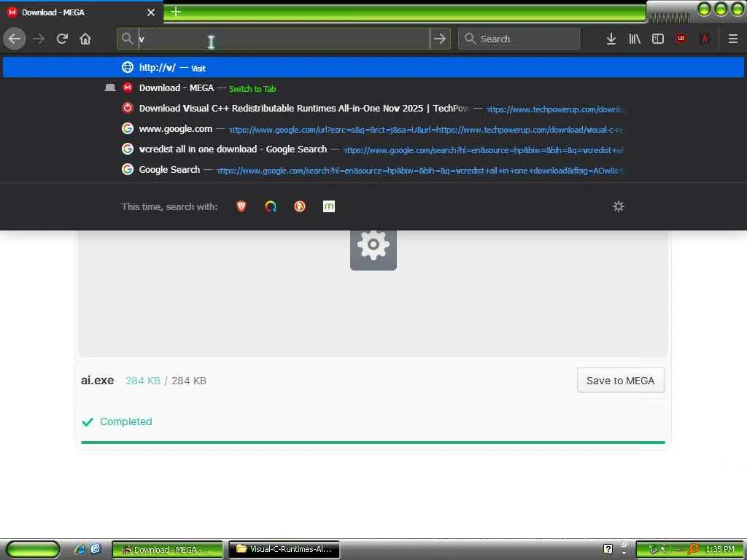Switch to Visual-C-Runtimes-Al... folder in taskbar
The width and height of the screenshot is (747, 560).
click(284, 550)
